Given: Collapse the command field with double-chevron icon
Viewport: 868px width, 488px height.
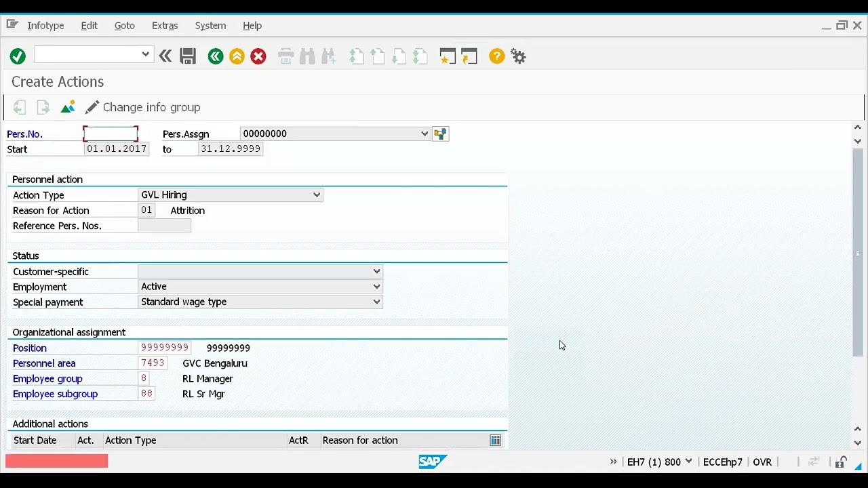Looking at the screenshot, I should pyautogui.click(x=165, y=56).
